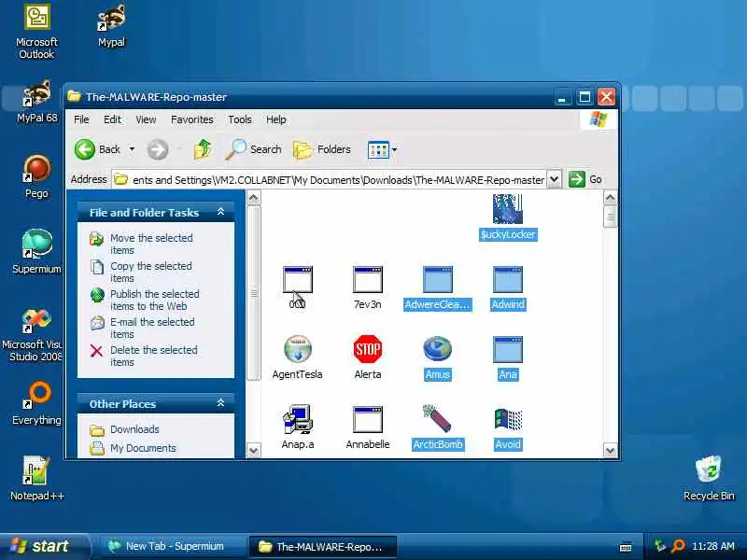Click into the Address path field
This screenshot has height=560, width=747.
[x=330, y=179]
